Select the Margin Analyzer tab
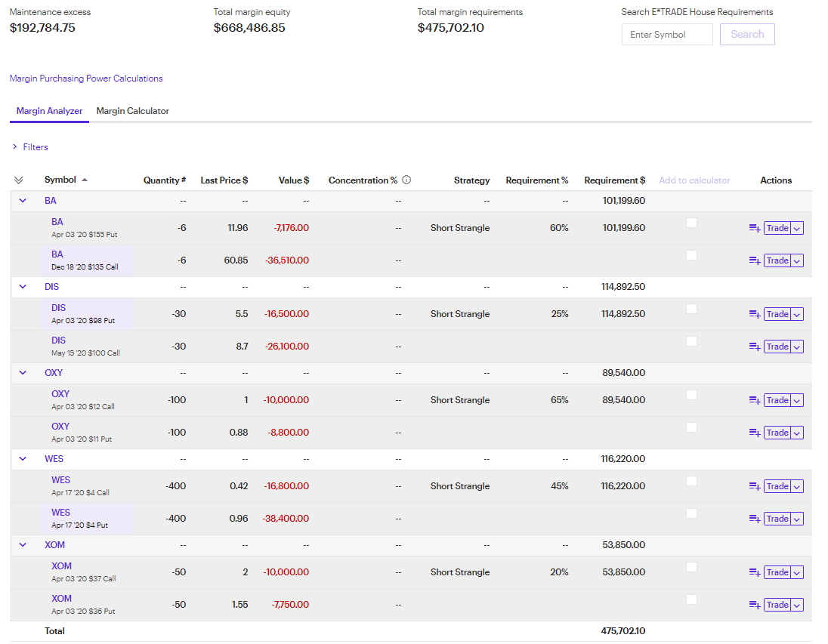The width and height of the screenshot is (828, 644). (49, 111)
